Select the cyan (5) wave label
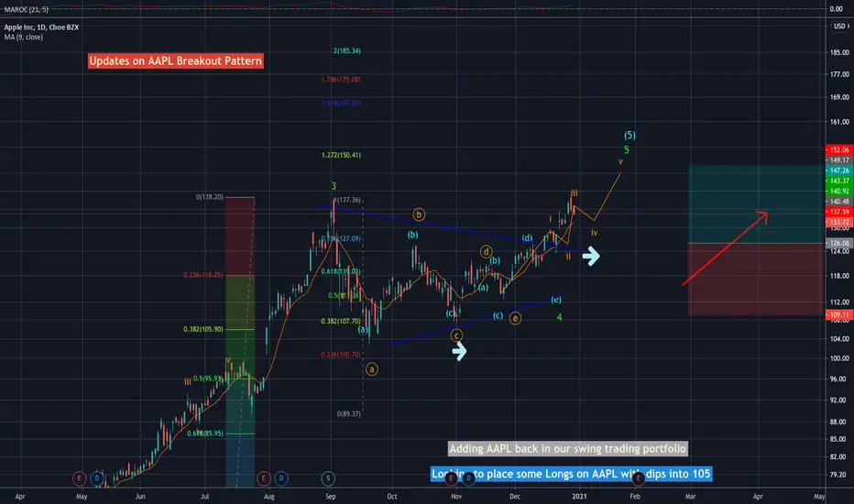Viewport: 854px width, 504px height. (x=630, y=135)
